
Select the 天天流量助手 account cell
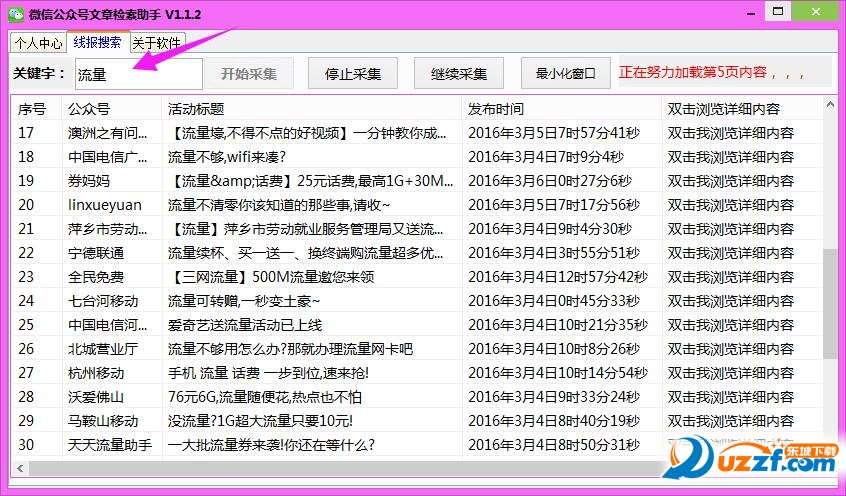click(x=110, y=445)
